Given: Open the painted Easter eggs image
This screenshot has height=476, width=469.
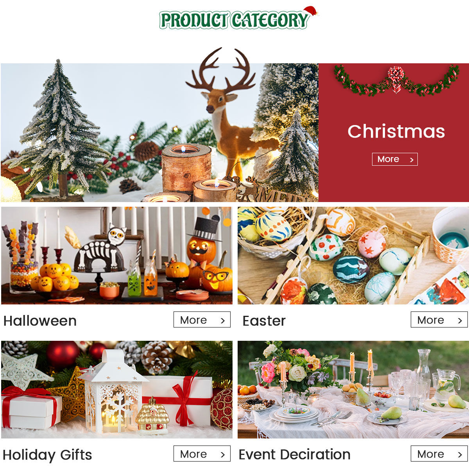Looking at the screenshot, I should [353, 256].
